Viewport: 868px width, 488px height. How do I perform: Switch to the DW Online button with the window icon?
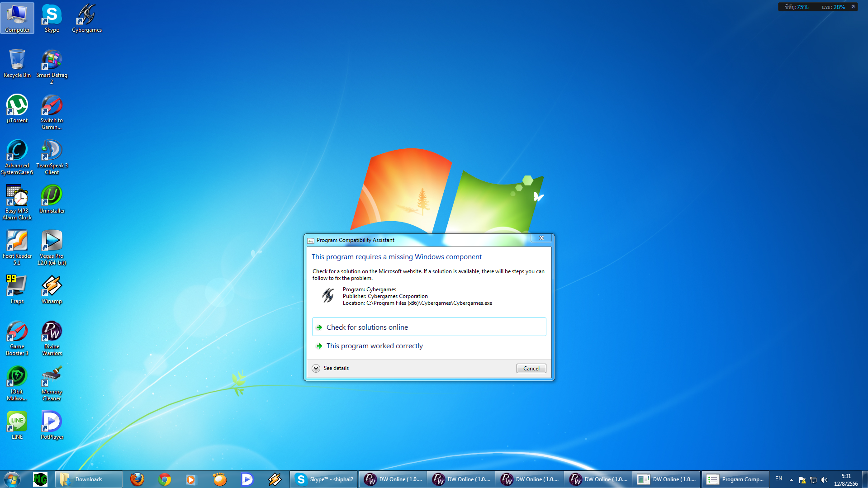667,479
